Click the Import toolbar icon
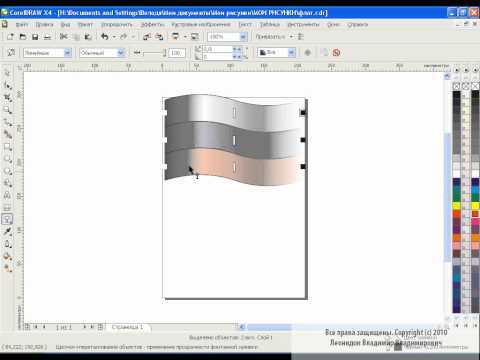The height and width of the screenshot is (360, 480). pyautogui.click(x=147, y=37)
